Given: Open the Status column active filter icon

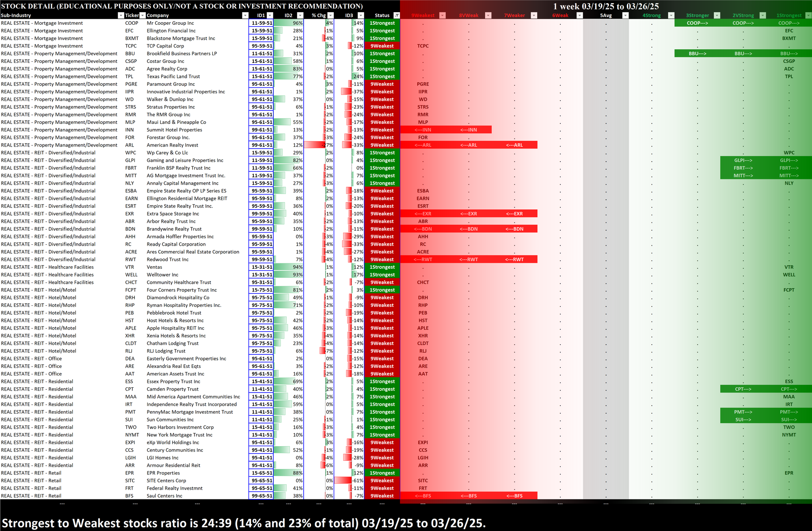Looking at the screenshot, I should (x=397, y=15).
